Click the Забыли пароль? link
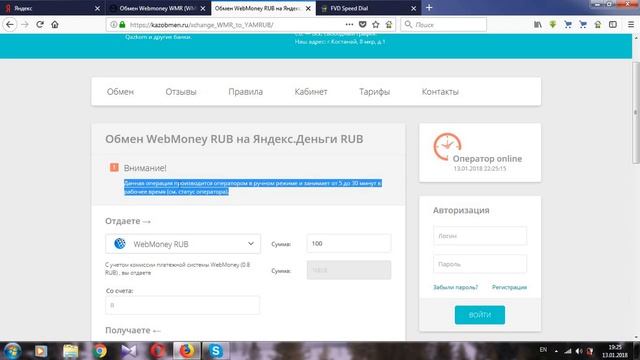This screenshot has height=360, width=640. pyautogui.click(x=455, y=287)
